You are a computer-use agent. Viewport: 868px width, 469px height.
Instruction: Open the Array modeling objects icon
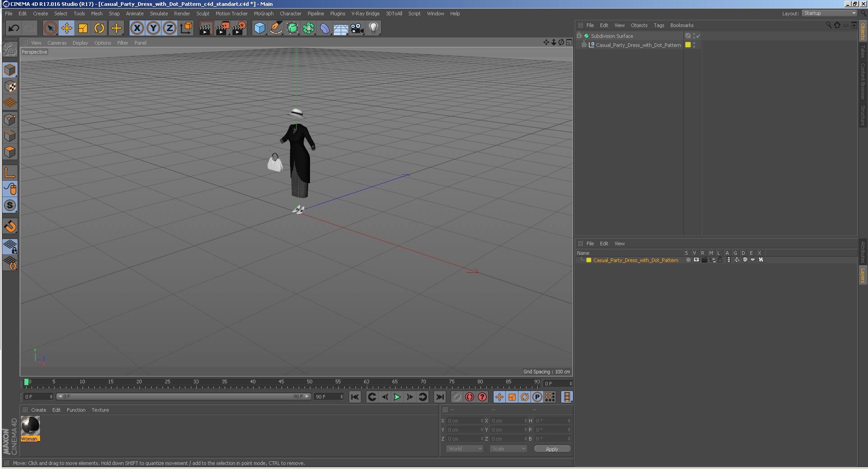click(309, 28)
